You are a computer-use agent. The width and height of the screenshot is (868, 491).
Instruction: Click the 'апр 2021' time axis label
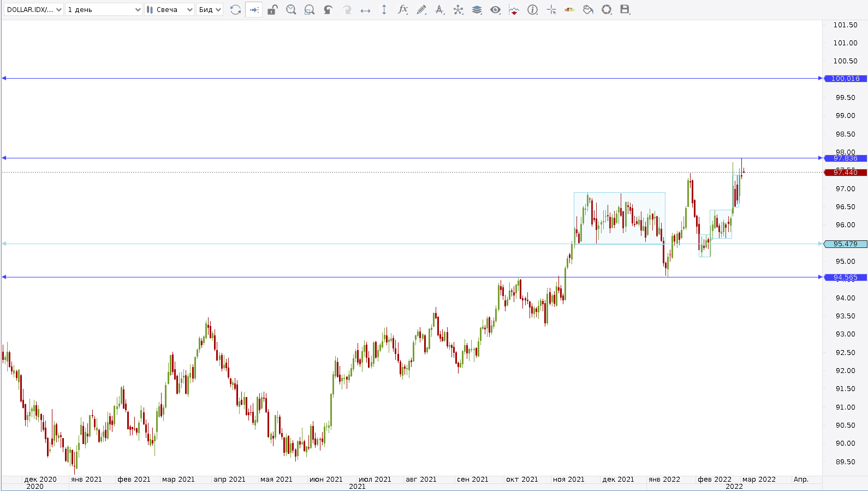(x=229, y=480)
